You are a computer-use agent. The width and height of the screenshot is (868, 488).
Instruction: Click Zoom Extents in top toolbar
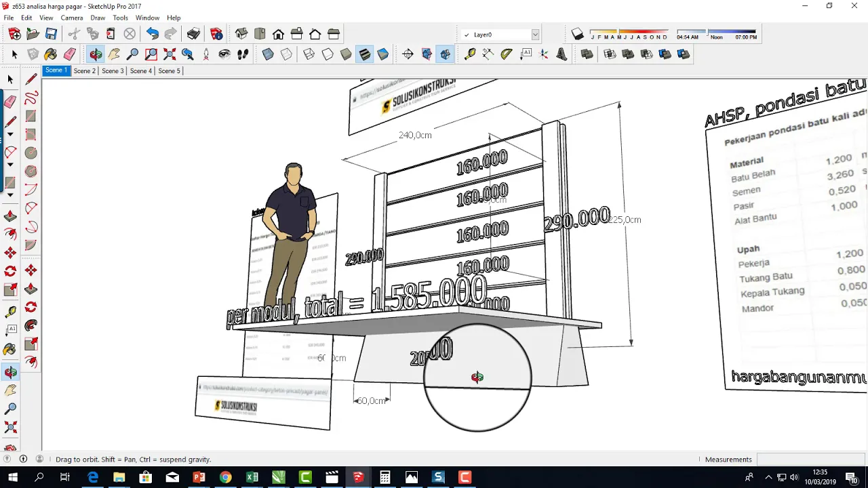[x=170, y=54]
